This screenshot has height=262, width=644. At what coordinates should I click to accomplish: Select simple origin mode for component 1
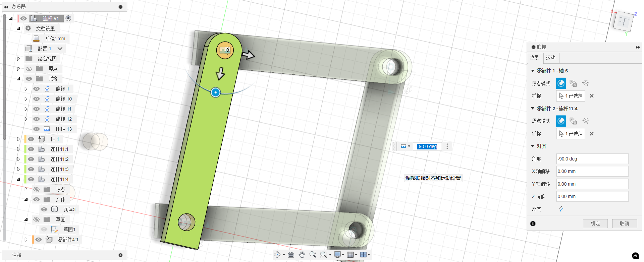coord(561,83)
